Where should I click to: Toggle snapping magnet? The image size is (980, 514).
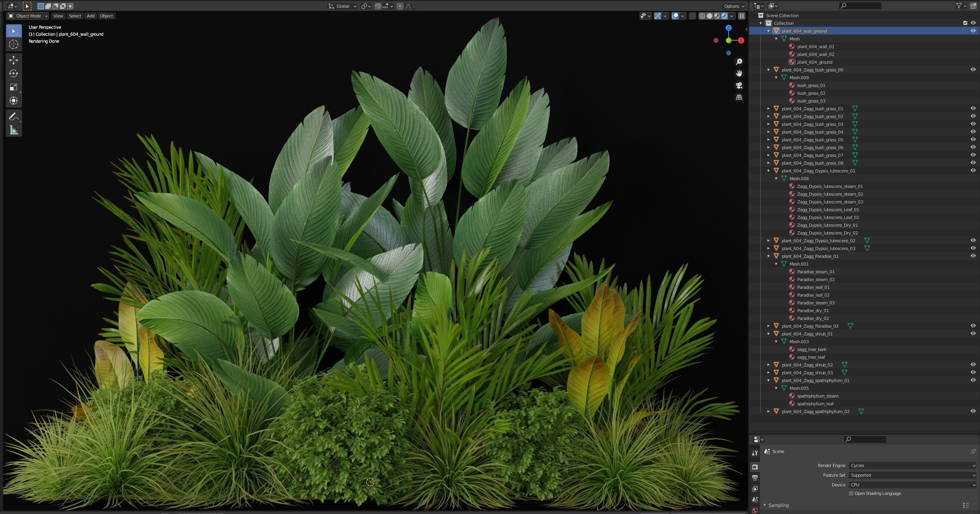(x=378, y=6)
